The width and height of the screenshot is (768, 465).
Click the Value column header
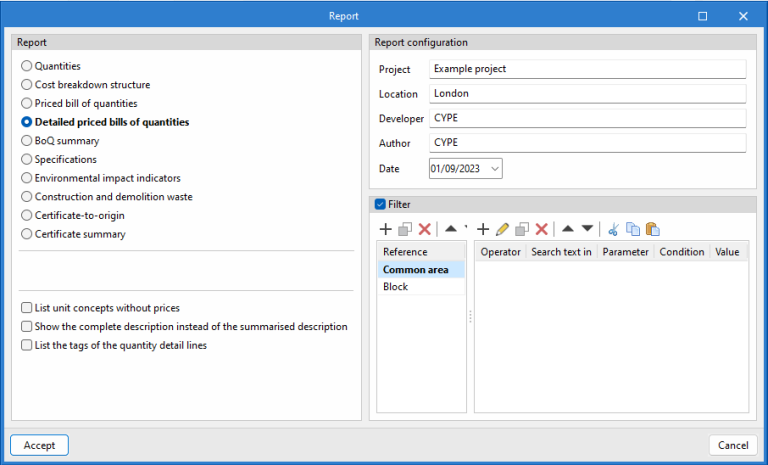728,252
